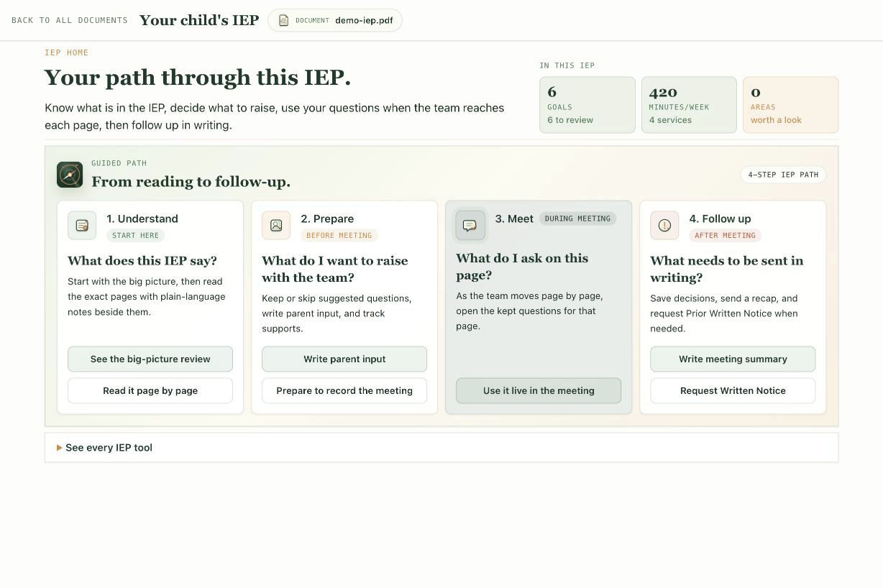This screenshot has width=883, height=588.
Task: Go back to all documents
Action: pyautogui.click(x=70, y=20)
